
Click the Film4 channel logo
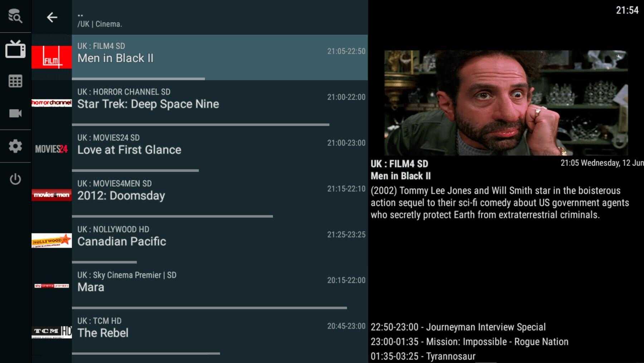(x=52, y=57)
